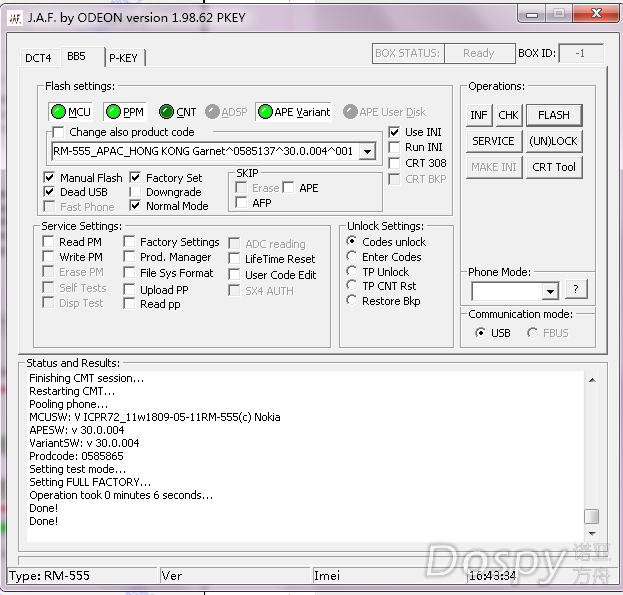Disable the Dead USB checkbox

(x=50, y=192)
